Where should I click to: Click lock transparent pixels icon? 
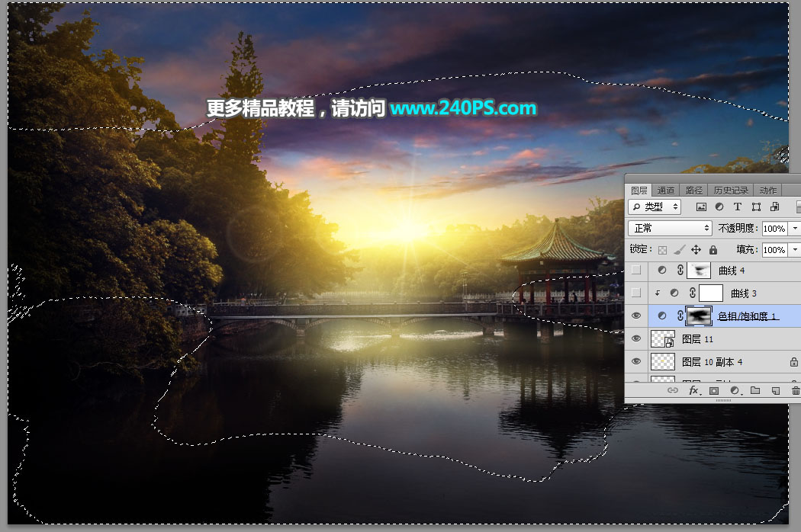click(663, 250)
